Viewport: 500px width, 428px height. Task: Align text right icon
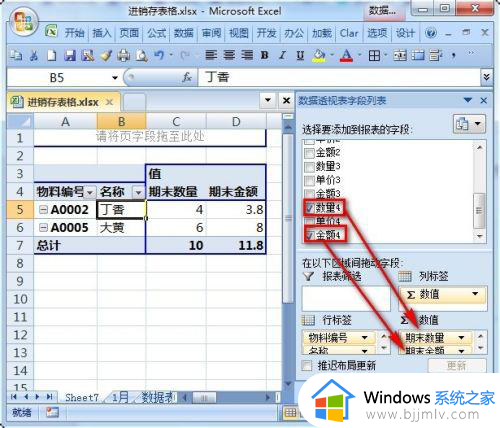point(247,55)
